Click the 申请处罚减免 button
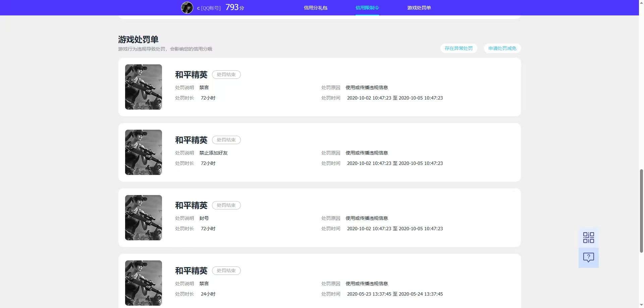This screenshot has width=644, height=308. (x=502, y=48)
